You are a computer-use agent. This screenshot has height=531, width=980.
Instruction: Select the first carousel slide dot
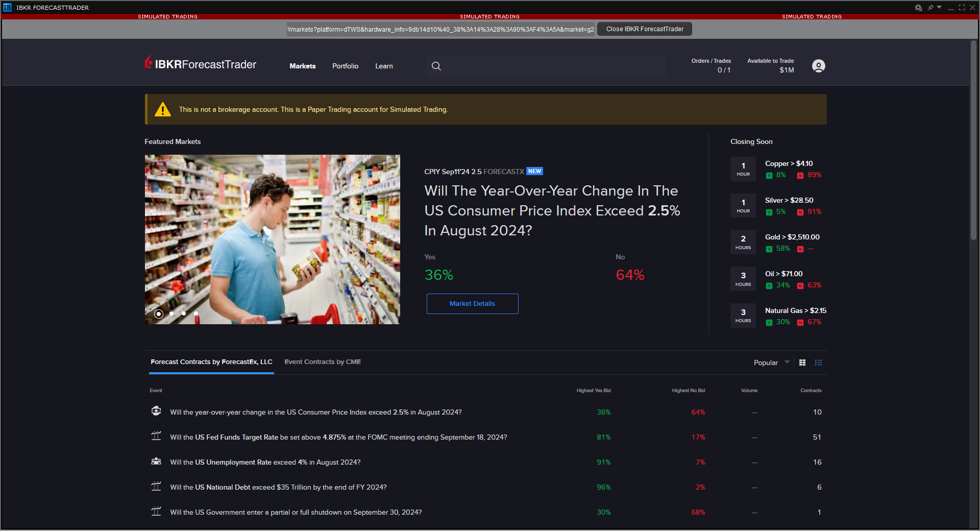point(159,314)
